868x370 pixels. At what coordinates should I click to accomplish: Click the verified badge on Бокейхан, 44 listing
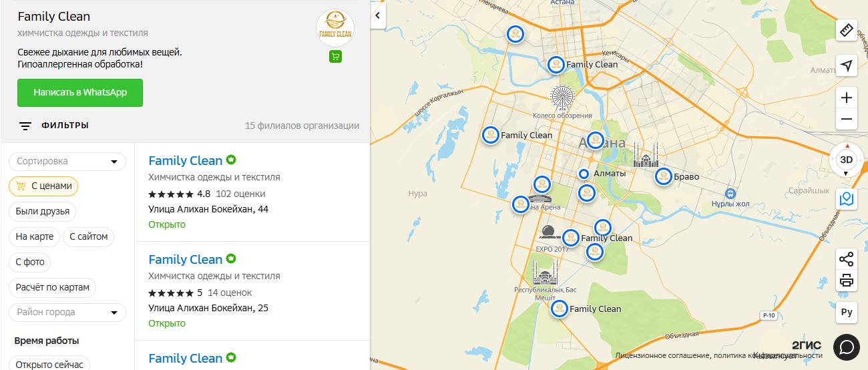pyautogui.click(x=231, y=160)
